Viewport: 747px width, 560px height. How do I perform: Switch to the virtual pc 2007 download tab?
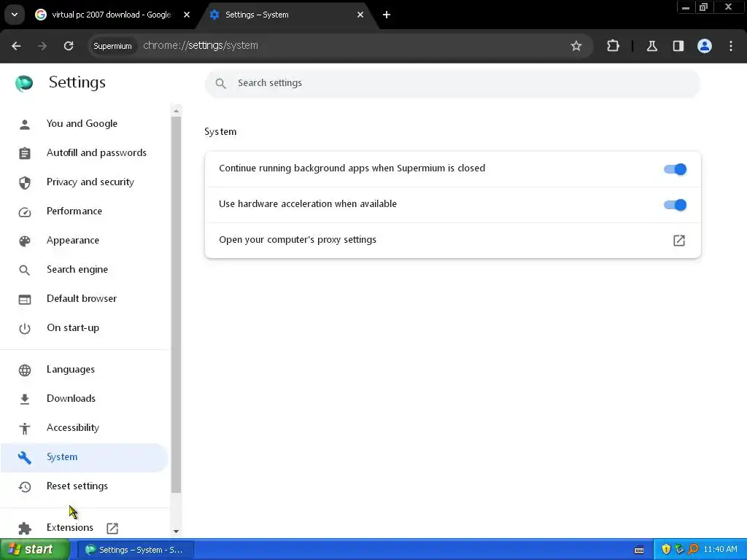tap(112, 15)
